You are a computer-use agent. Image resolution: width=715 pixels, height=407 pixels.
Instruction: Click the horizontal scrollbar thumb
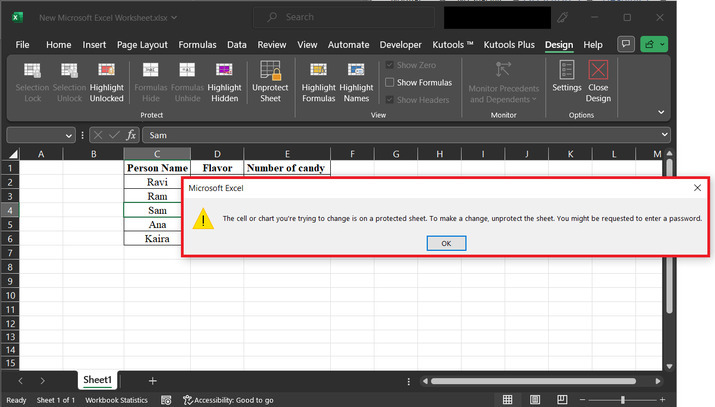[x=533, y=381]
